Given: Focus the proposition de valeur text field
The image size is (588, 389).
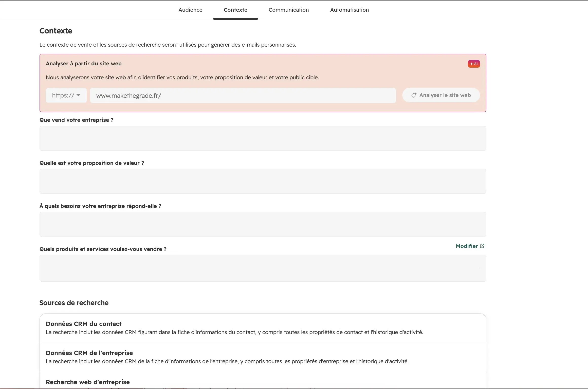Looking at the screenshot, I should click(263, 181).
